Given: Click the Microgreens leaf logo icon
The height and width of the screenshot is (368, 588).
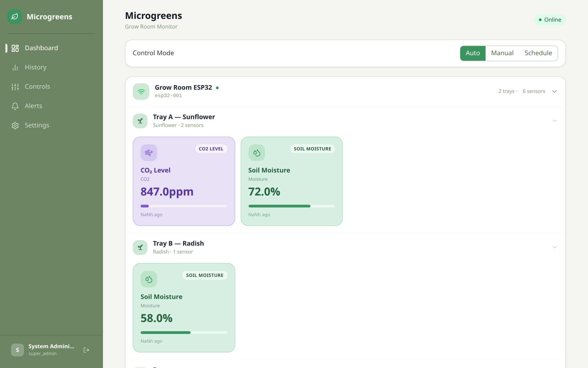Looking at the screenshot, I should [x=14, y=17].
